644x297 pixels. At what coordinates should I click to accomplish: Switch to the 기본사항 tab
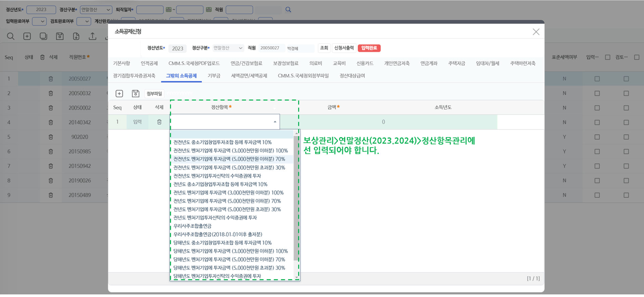pyautogui.click(x=121, y=63)
